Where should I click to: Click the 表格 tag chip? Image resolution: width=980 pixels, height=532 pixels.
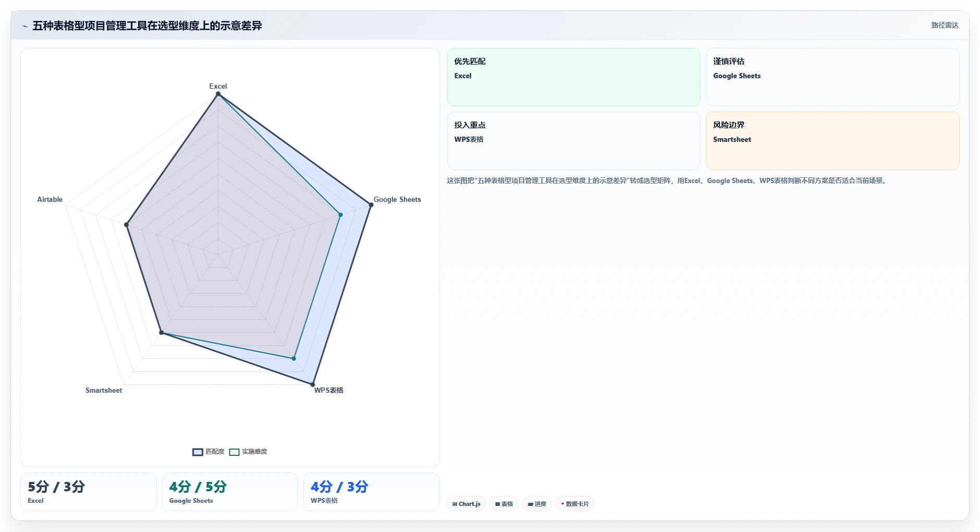click(504, 504)
